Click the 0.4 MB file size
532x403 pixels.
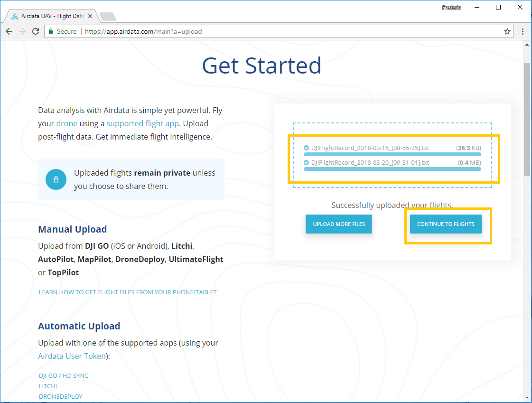click(469, 162)
